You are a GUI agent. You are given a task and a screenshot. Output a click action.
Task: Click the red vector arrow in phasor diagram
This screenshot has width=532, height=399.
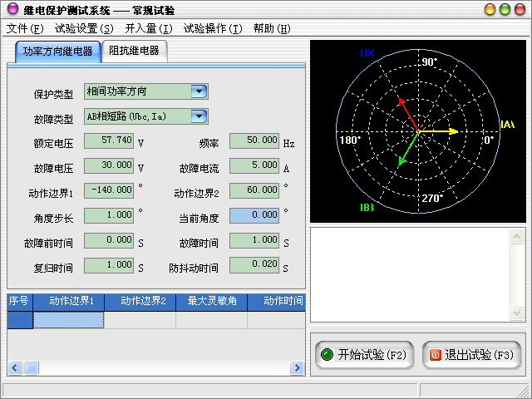(x=408, y=115)
